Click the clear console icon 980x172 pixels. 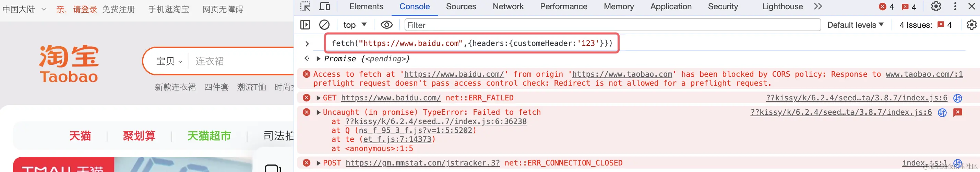tap(324, 25)
